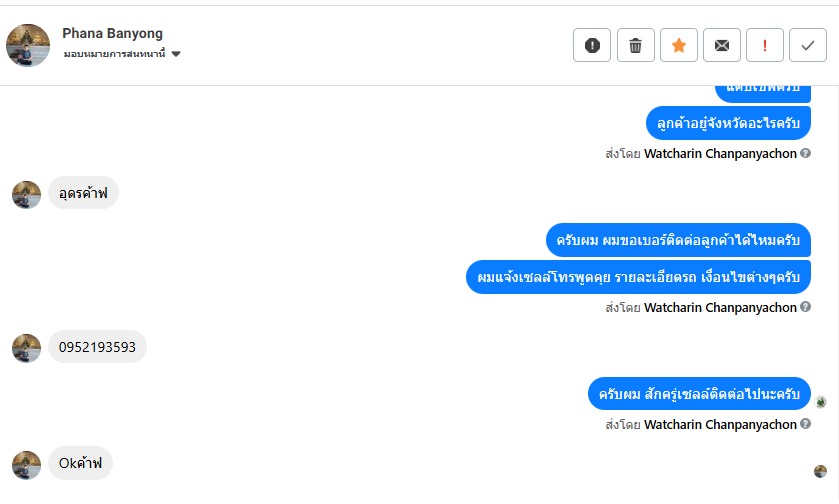Toggle the orange star follow-up icon
Image resolution: width=839 pixels, height=504 pixels.
coord(679,45)
